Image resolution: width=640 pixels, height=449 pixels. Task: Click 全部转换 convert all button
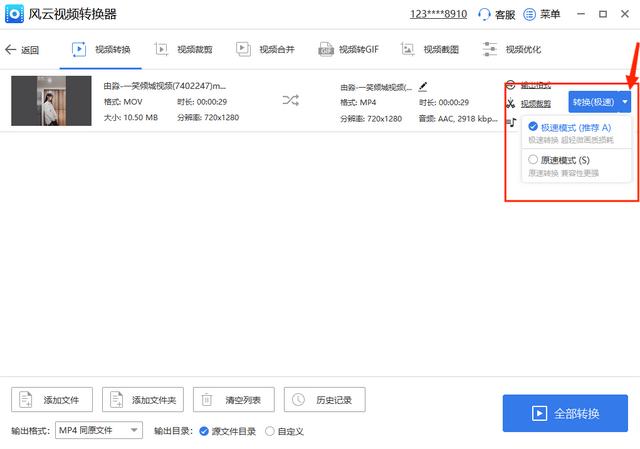click(x=565, y=413)
